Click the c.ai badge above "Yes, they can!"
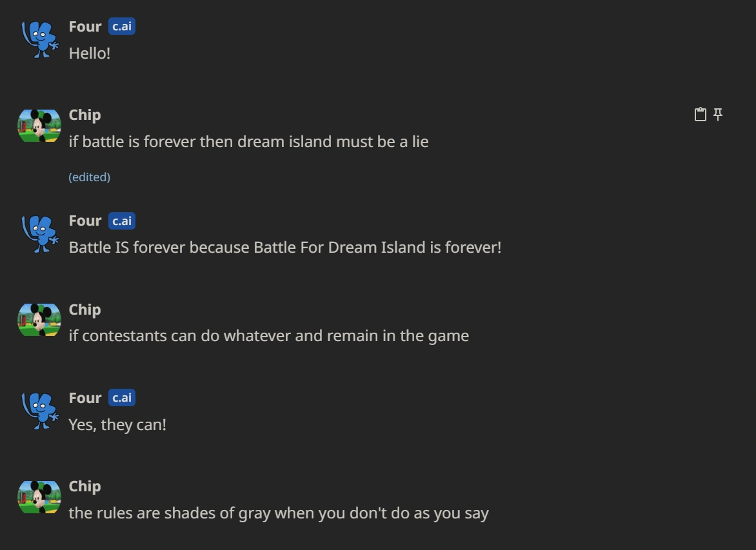Image resolution: width=756 pixels, height=550 pixels. click(122, 398)
